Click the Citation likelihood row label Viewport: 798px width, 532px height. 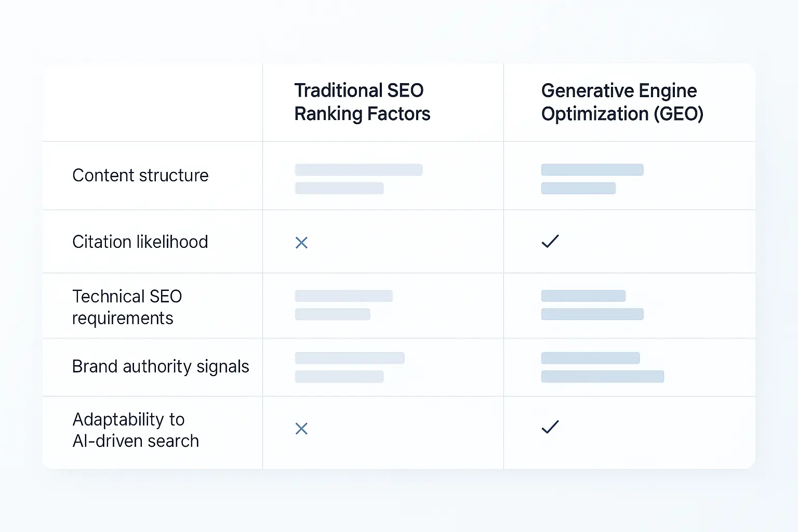(x=140, y=242)
